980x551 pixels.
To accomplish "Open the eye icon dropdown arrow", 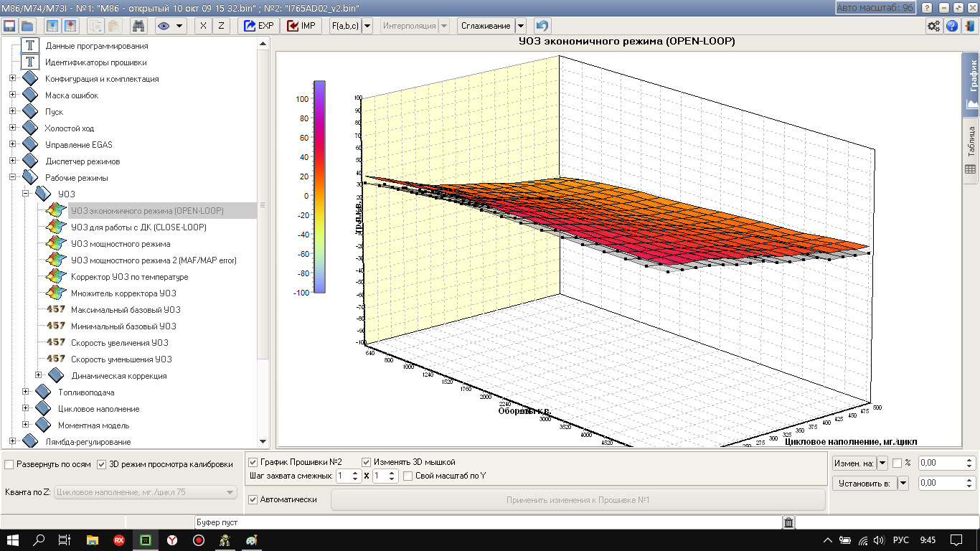I will pos(179,26).
